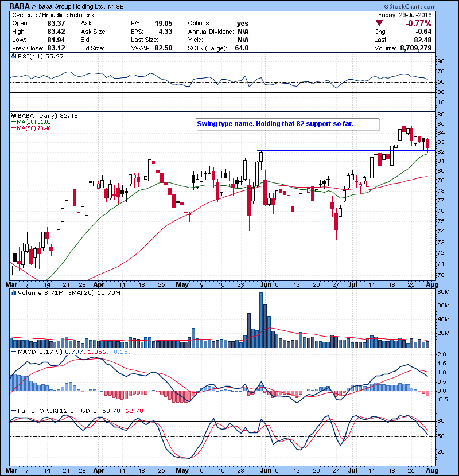
Task: Click the Options value 'yes'
Action: [x=243, y=24]
